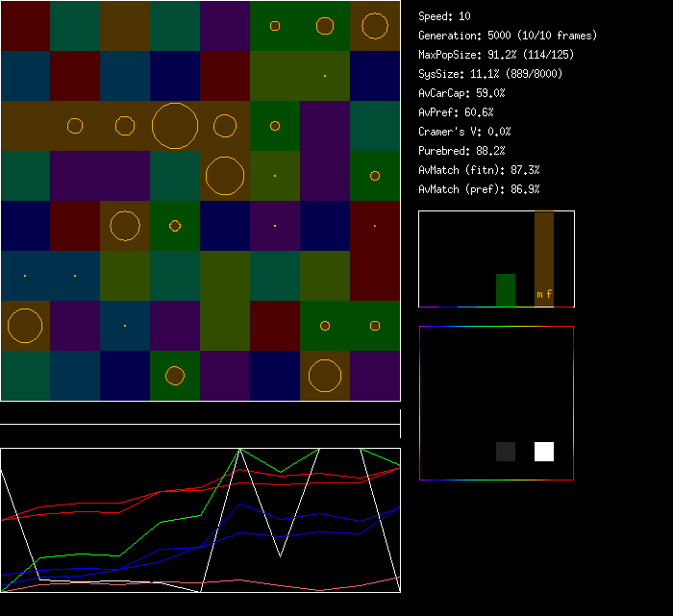Click inside the line graph panel
673x616 pixels.
point(200,519)
